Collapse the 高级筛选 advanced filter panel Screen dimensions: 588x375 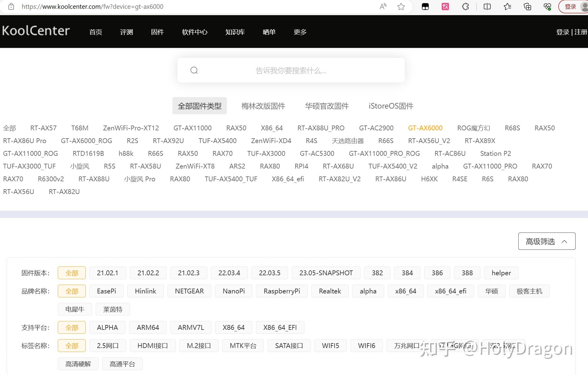pyautogui.click(x=546, y=241)
